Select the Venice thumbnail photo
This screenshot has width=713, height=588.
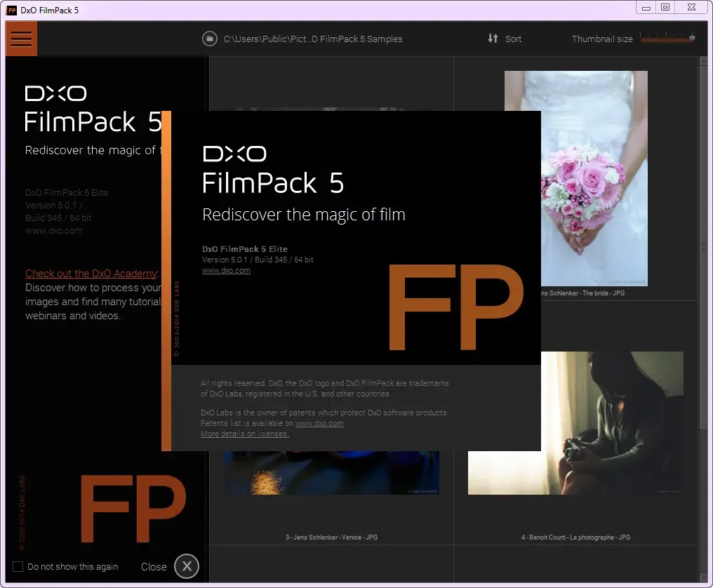(331, 472)
